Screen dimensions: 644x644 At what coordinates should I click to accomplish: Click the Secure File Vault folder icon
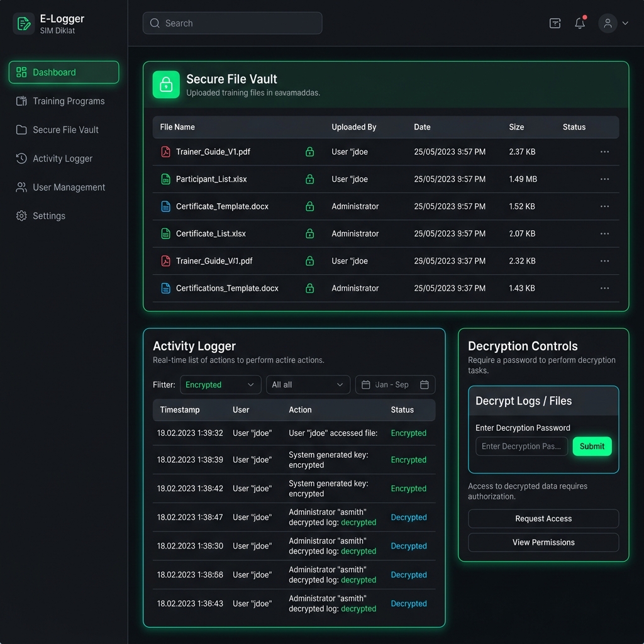pos(21,130)
